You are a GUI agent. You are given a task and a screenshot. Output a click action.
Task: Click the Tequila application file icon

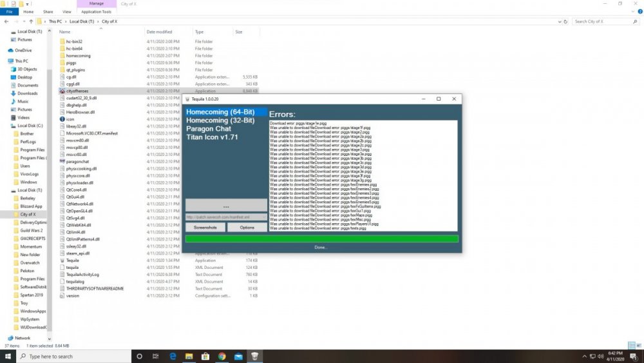[62, 260]
